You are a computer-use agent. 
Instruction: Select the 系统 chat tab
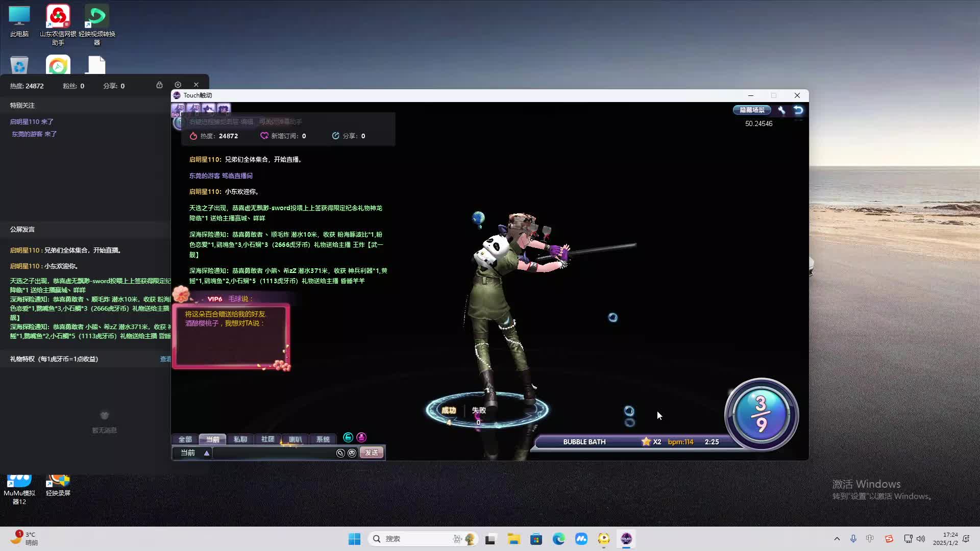323,439
